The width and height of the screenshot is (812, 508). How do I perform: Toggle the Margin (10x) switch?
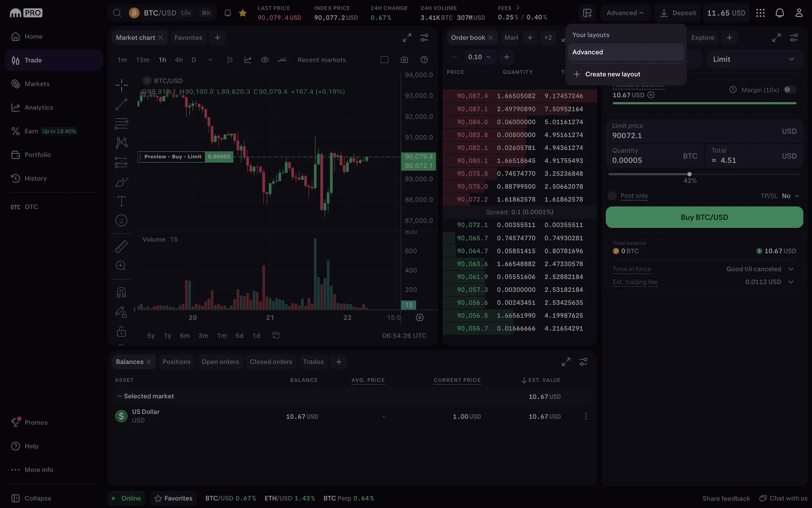click(789, 90)
